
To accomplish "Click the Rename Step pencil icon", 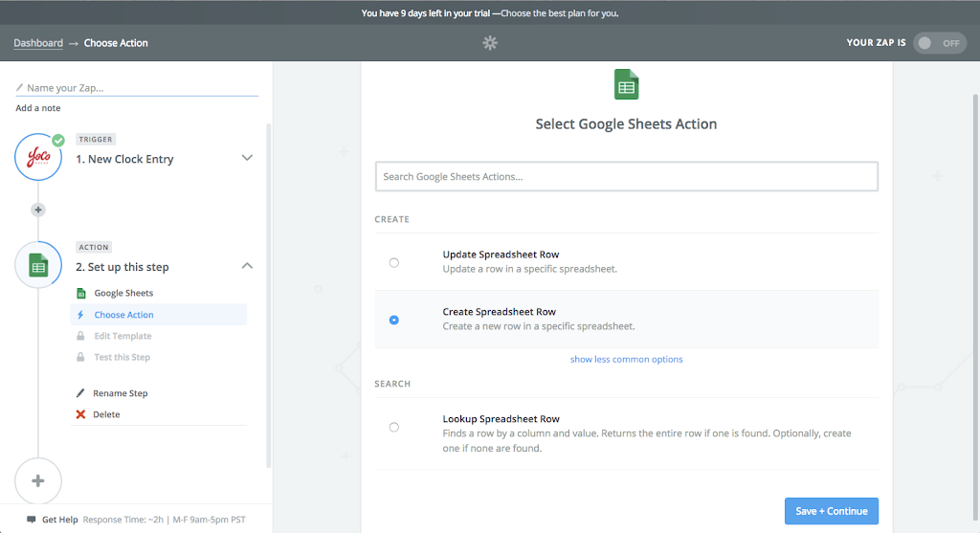I will click(x=81, y=393).
